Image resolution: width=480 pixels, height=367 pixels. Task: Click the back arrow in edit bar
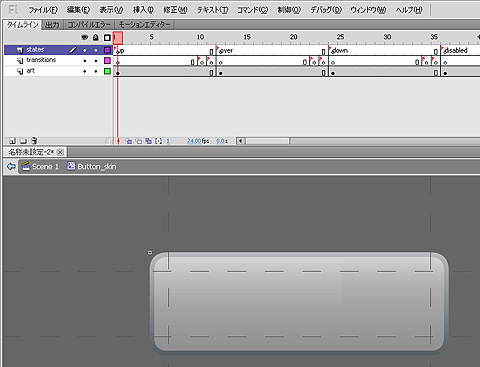11,166
